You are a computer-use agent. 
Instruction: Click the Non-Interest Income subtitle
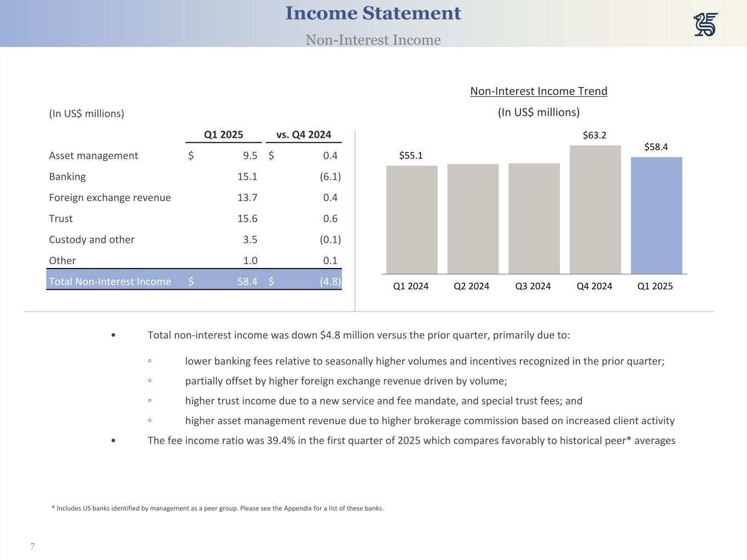[x=373, y=40]
